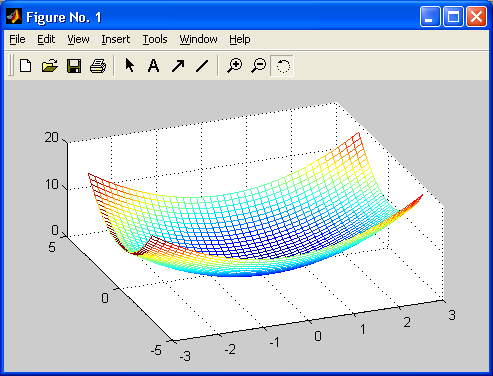The image size is (493, 376).
Task: Save the figure with the floppy disk icon
Action: tap(74, 66)
